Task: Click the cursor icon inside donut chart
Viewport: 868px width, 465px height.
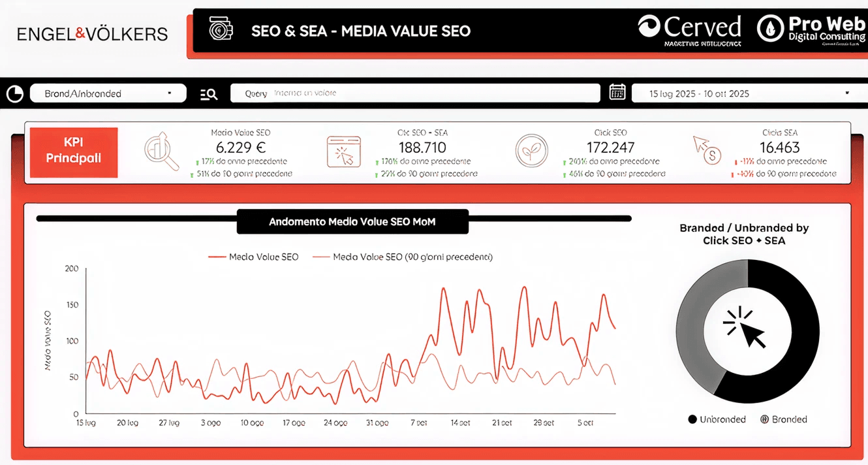Action: [x=746, y=328]
